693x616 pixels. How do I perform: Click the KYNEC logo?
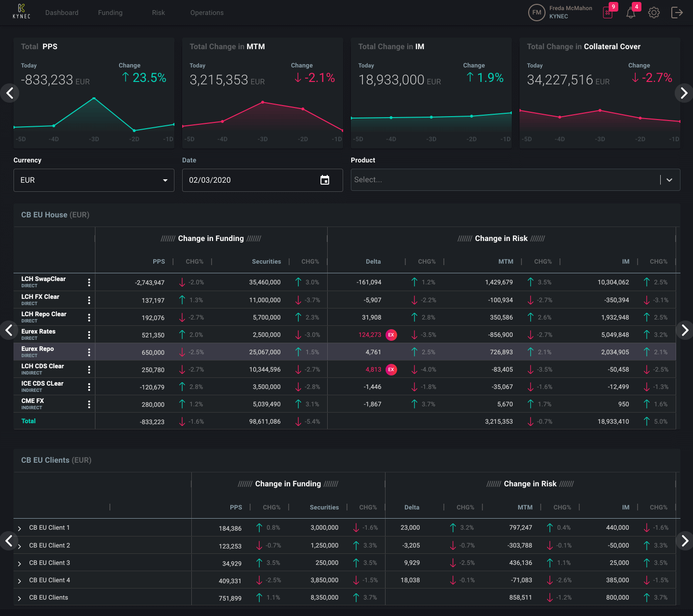click(x=21, y=12)
